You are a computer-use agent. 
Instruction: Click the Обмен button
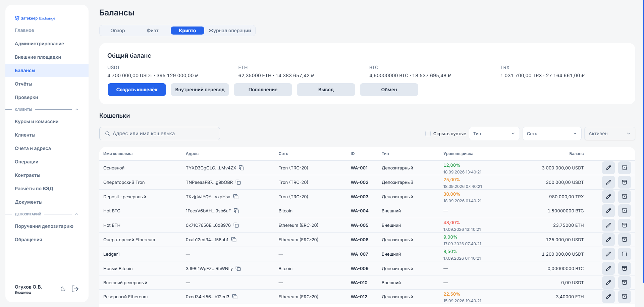[389, 90]
